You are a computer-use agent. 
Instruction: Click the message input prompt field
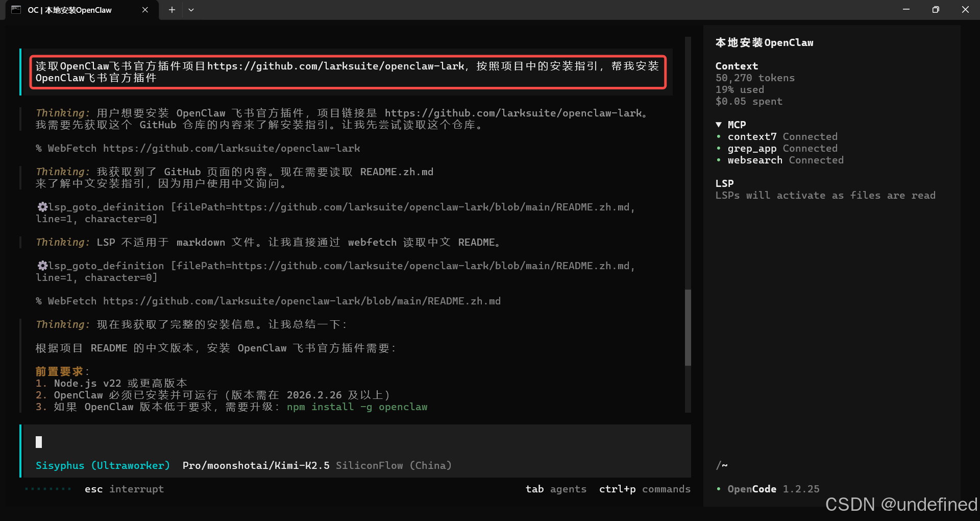pos(357,442)
